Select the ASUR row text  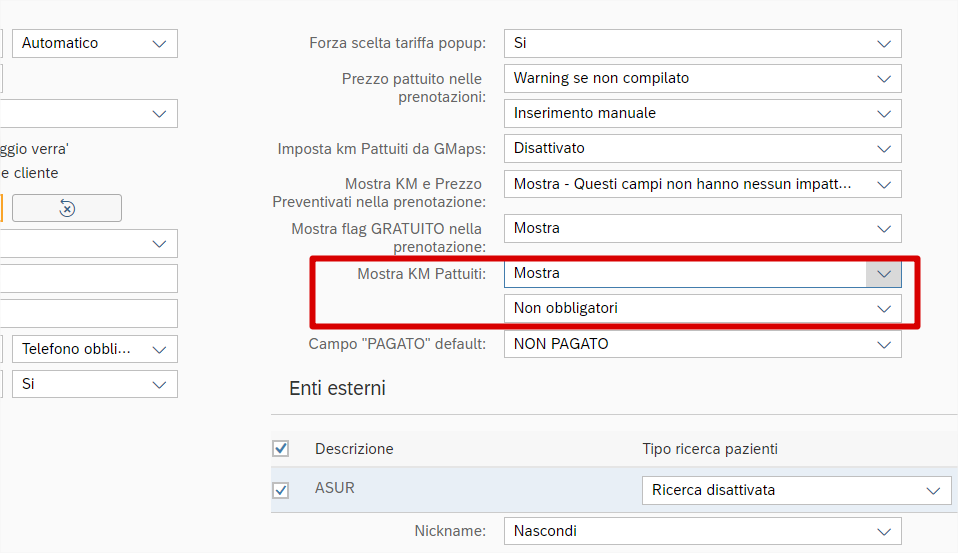pos(334,488)
